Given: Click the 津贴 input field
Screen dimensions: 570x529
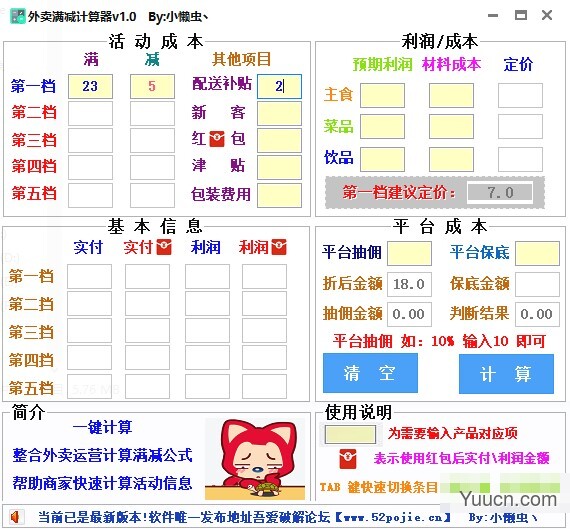Looking at the screenshot, I should (279, 167).
